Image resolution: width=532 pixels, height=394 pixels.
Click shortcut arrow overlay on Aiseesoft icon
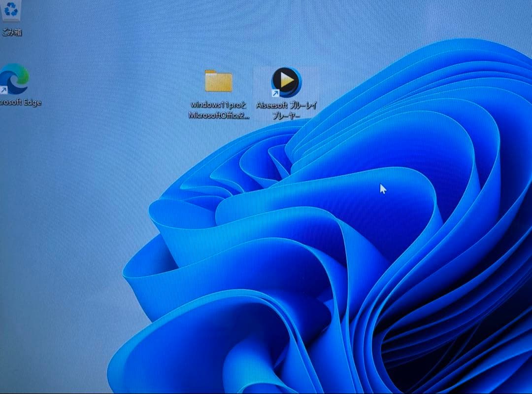pos(275,93)
